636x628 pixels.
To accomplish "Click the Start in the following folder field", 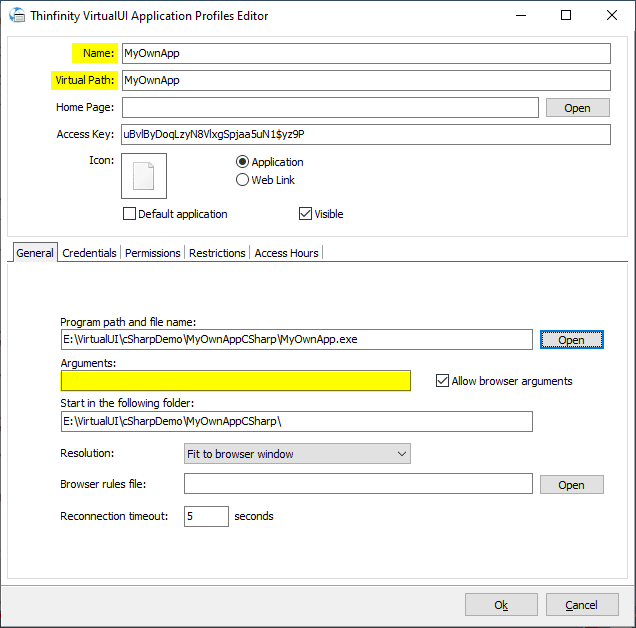I will [297, 422].
